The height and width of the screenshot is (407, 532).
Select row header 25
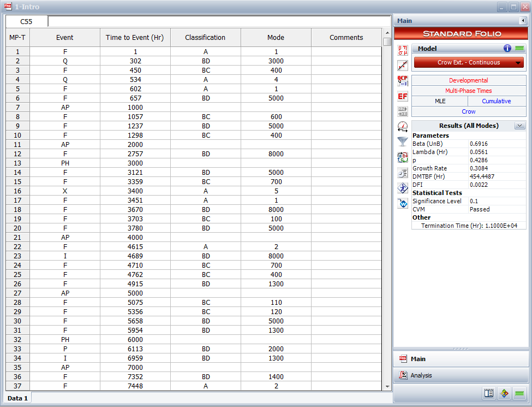(x=17, y=274)
